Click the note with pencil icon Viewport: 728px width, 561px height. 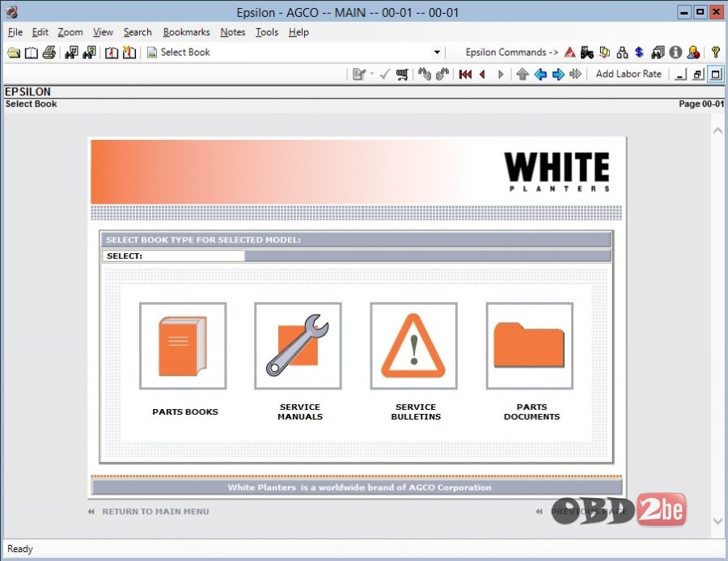click(x=359, y=74)
